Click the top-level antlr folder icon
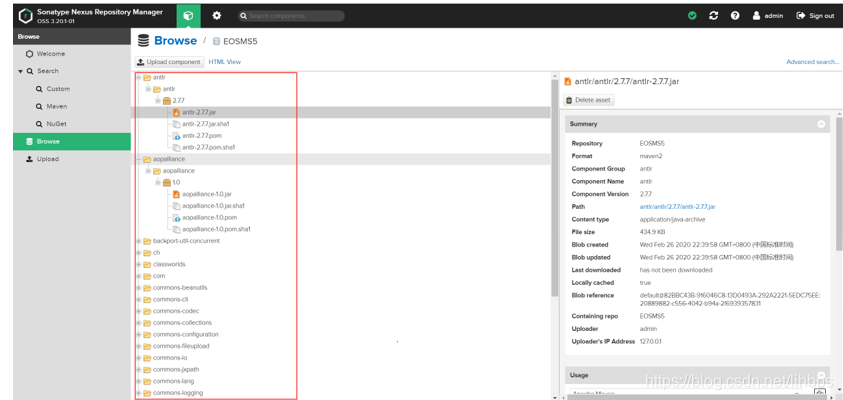 [147, 77]
